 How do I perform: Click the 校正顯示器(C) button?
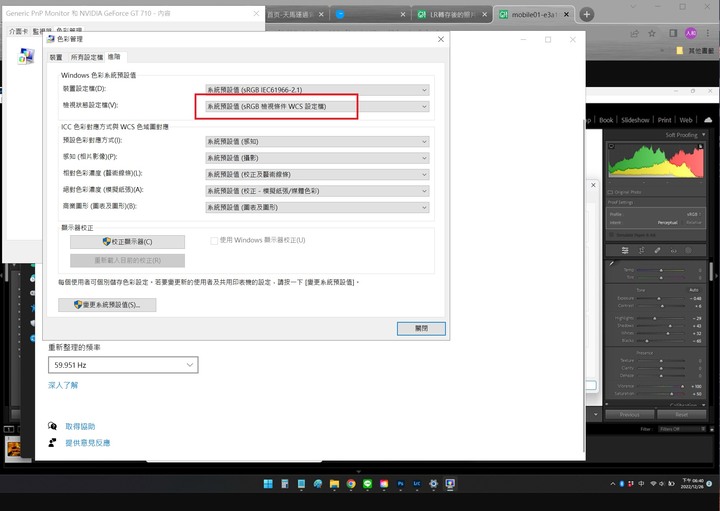(x=127, y=241)
